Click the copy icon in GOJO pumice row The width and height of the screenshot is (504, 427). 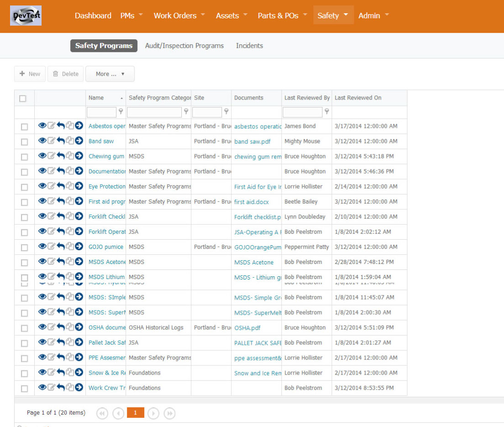click(x=69, y=247)
